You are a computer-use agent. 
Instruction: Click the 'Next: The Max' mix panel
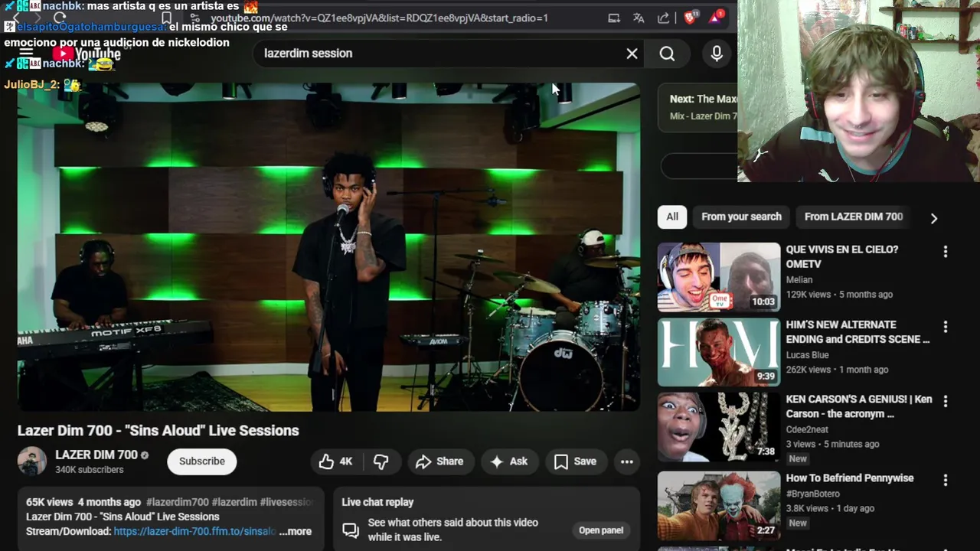[x=697, y=107]
